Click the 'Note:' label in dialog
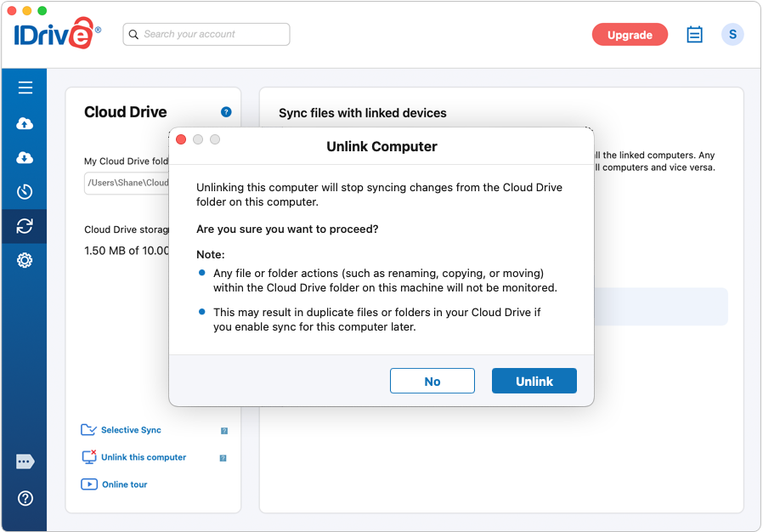Screen dimensions: 763x532 [210, 255]
